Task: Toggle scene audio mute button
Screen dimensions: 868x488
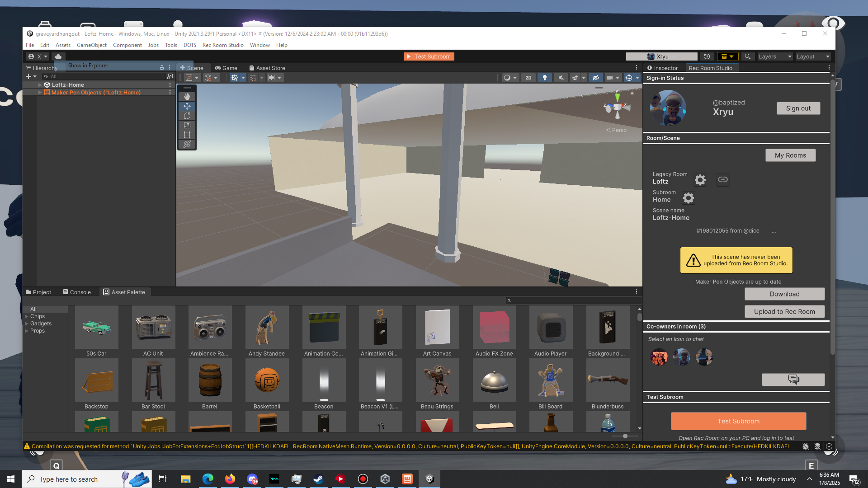Action: click(561, 78)
